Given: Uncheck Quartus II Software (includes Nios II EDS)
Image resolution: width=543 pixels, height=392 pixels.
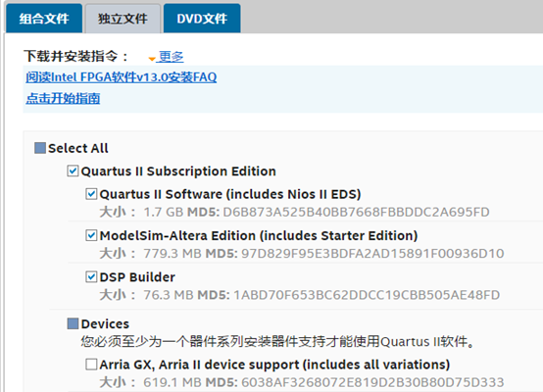Looking at the screenshot, I should pyautogui.click(x=91, y=194).
